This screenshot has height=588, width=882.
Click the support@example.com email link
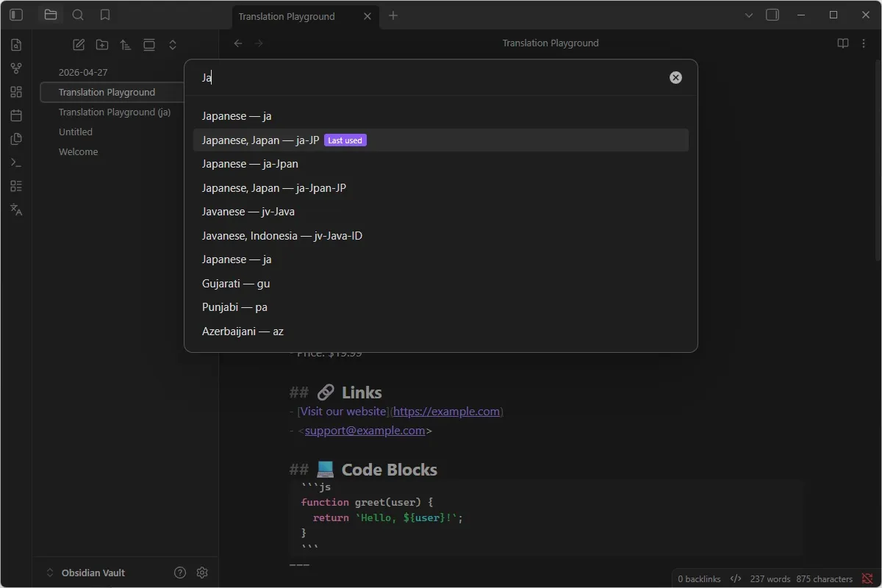click(365, 431)
